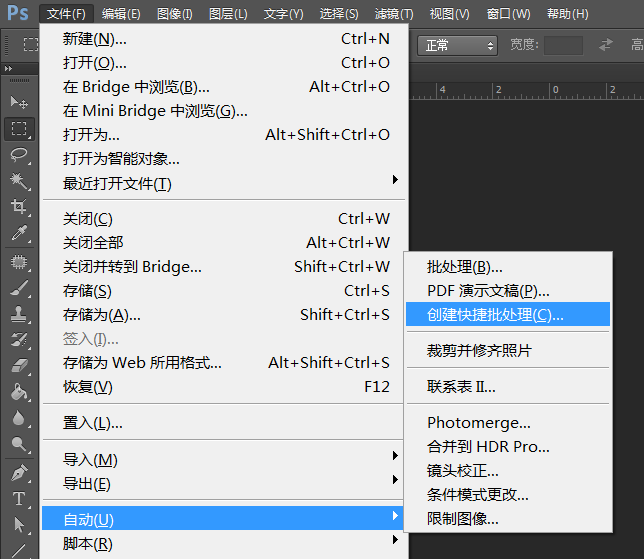This screenshot has width=644, height=559.
Task: Choose 创建快捷批处理(C)...
Action: click(x=508, y=315)
